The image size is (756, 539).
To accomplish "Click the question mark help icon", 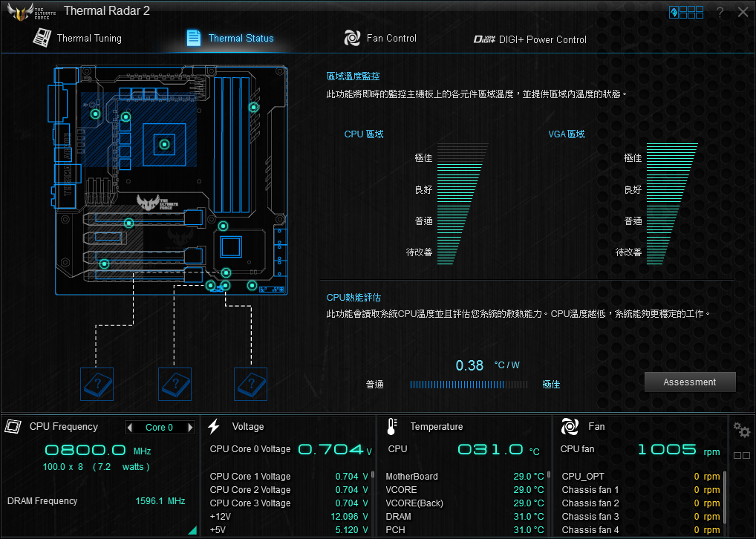I will (x=720, y=12).
